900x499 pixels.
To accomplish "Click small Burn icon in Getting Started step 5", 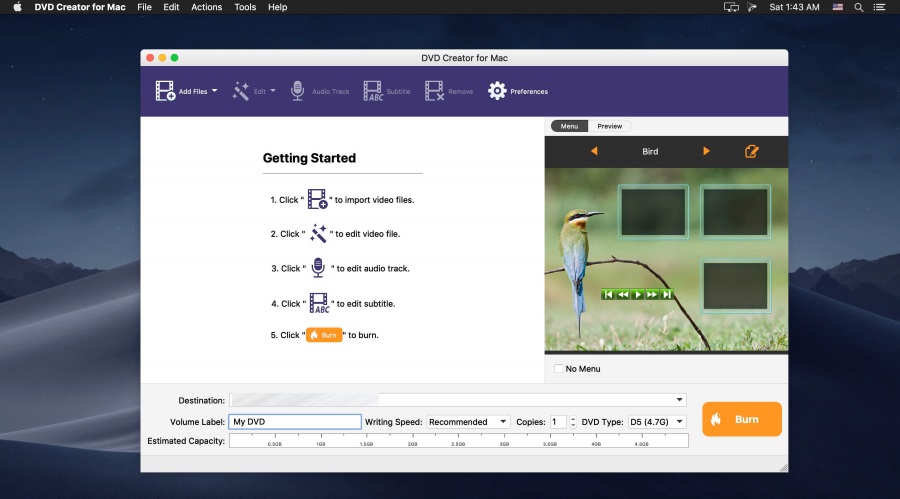I will pyautogui.click(x=324, y=335).
